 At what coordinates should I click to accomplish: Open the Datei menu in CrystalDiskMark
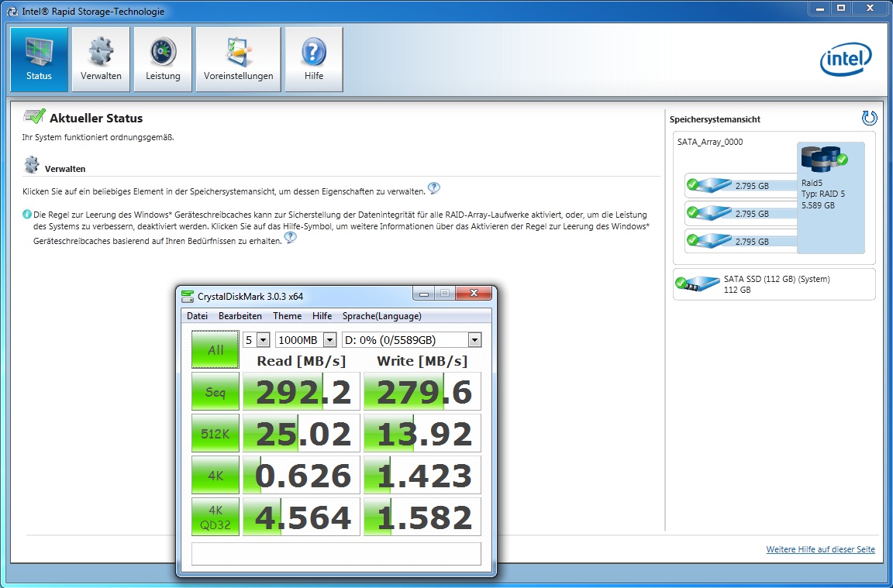pyautogui.click(x=197, y=316)
